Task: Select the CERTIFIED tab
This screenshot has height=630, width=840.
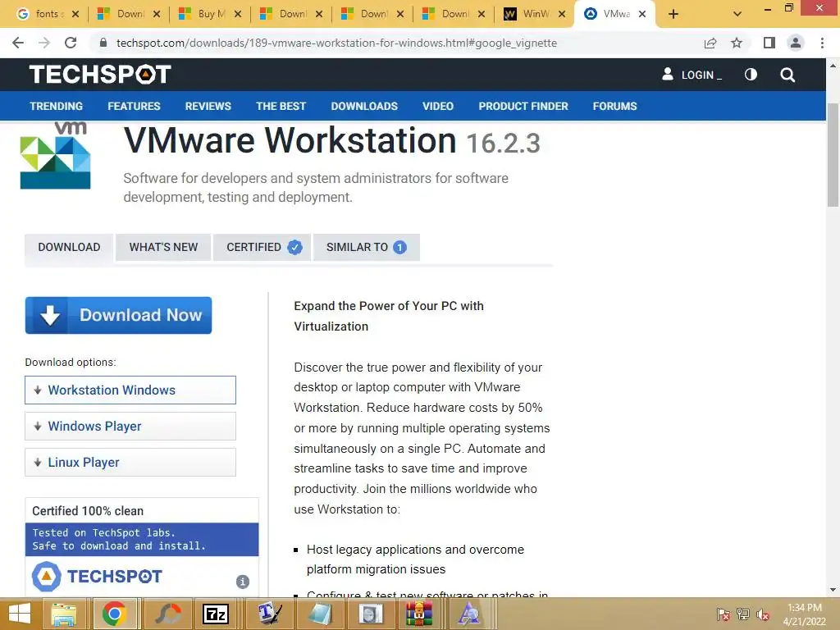Action: [x=262, y=247]
